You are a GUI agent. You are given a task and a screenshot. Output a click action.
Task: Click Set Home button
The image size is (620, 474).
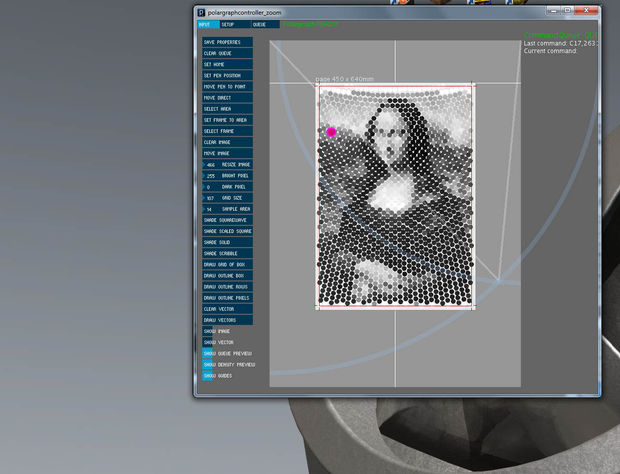coord(227,64)
